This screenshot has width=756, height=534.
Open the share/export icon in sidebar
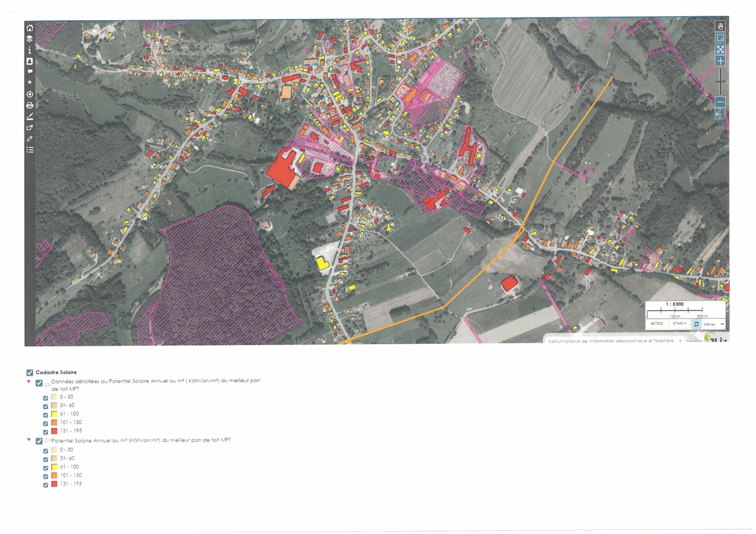click(30, 128)
